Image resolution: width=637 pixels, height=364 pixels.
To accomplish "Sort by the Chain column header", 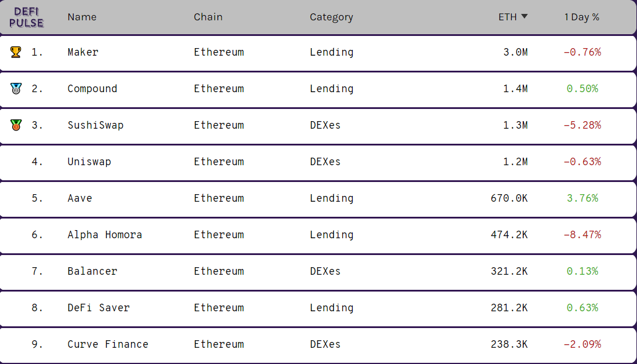I will (208, 17).
